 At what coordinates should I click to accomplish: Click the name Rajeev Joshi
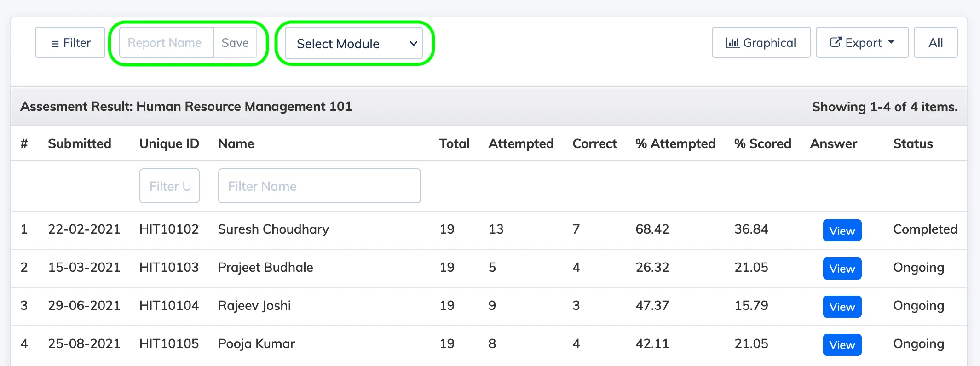pyautogui.click(x=254, y=306)
